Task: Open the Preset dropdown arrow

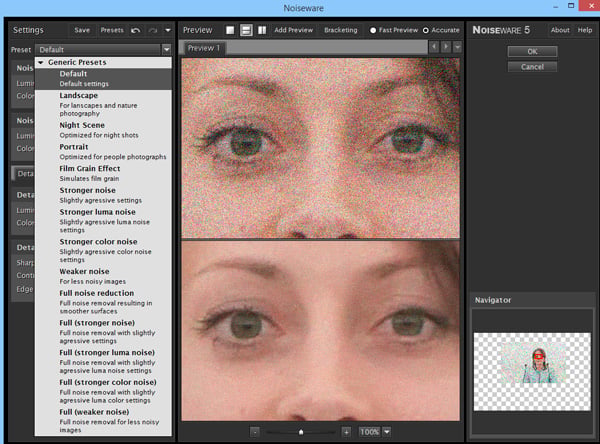Action: [166, 49]
